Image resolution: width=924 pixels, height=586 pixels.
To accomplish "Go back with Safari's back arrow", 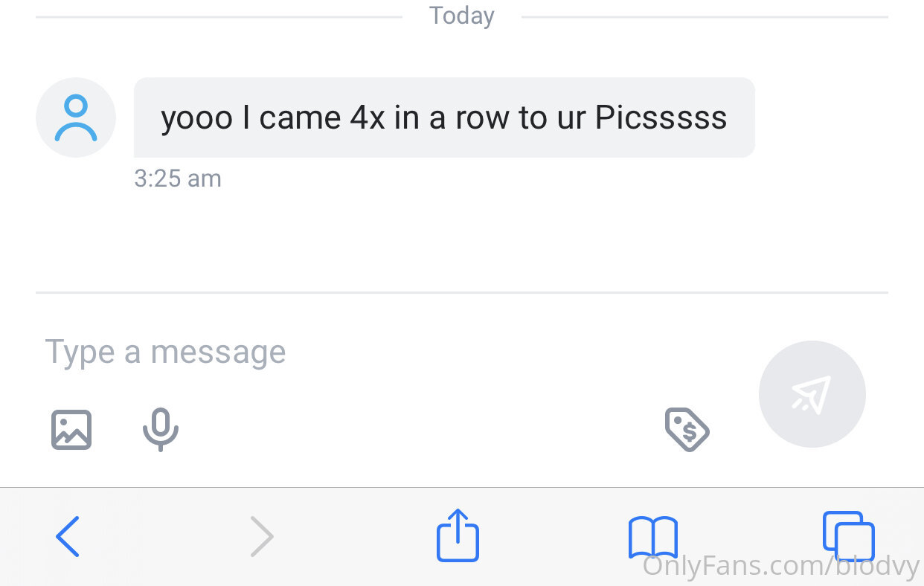I will coord(68,536).
